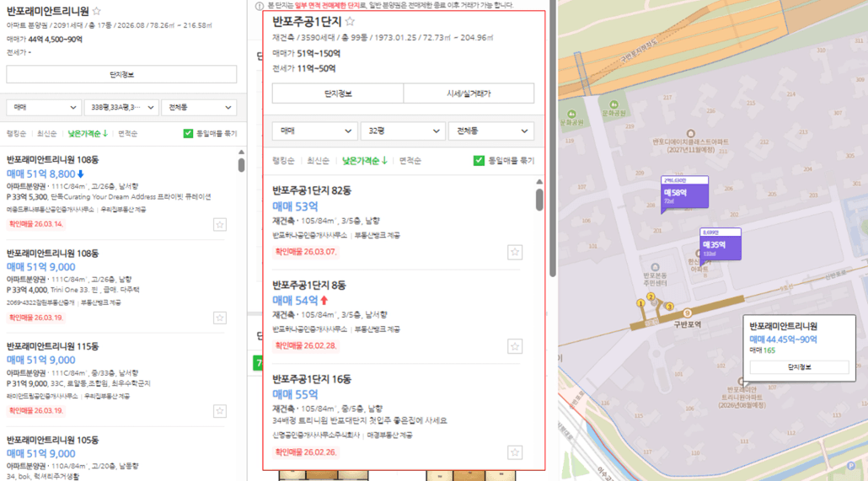Open the 매매 dropdown in the 반포래미안트리니원 panel
Screen dimensions: 868x481
click(43, 107)
